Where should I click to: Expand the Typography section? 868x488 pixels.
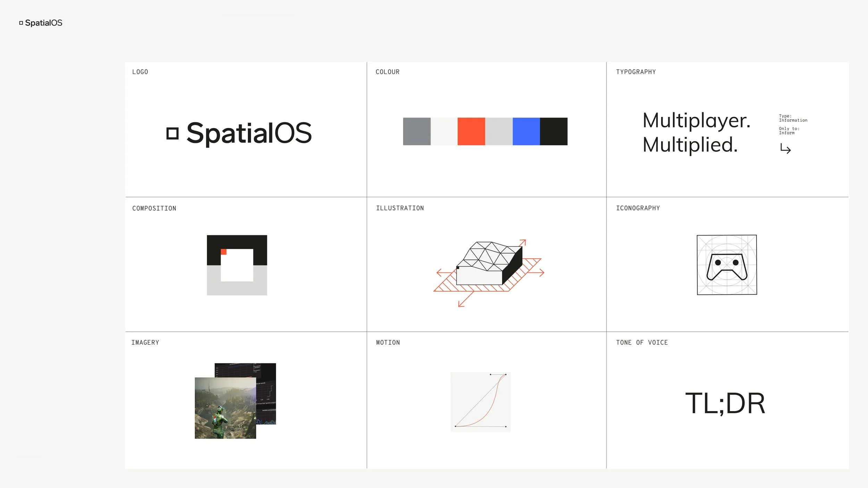[636, 72]
